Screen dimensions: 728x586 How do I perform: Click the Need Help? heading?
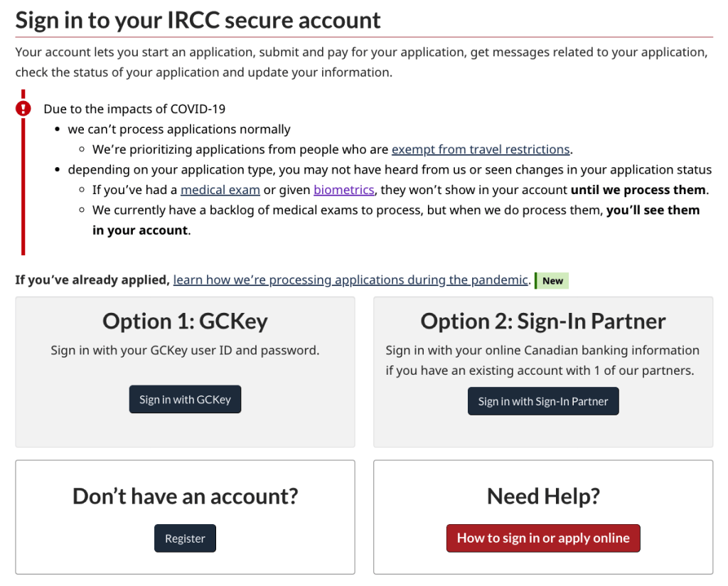point(543,496)
